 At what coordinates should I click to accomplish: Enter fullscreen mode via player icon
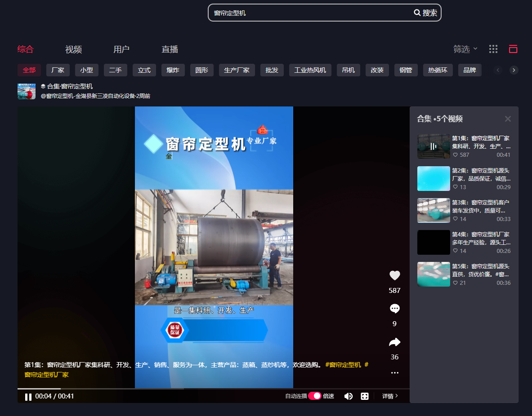point(365,396)
